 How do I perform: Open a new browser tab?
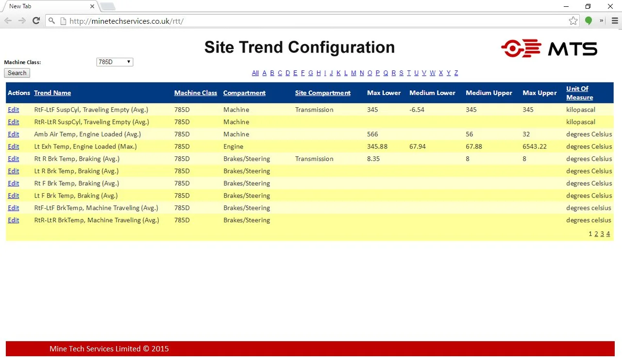pos(107,6)
